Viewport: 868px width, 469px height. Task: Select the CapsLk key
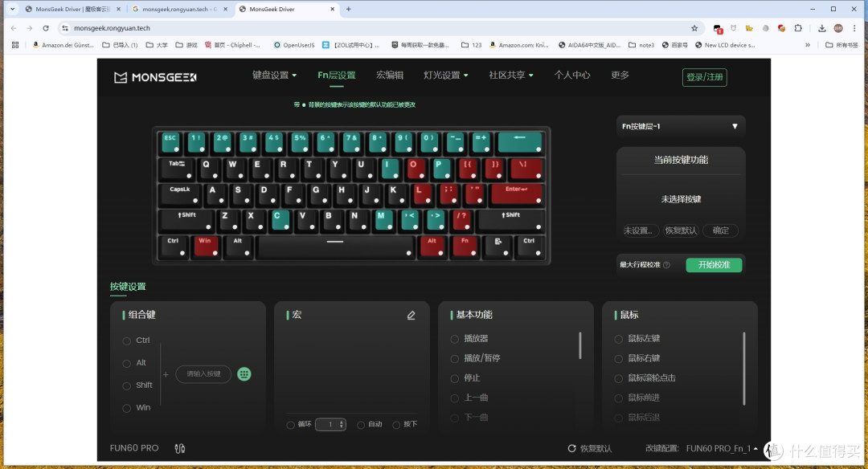coord(180,194)
